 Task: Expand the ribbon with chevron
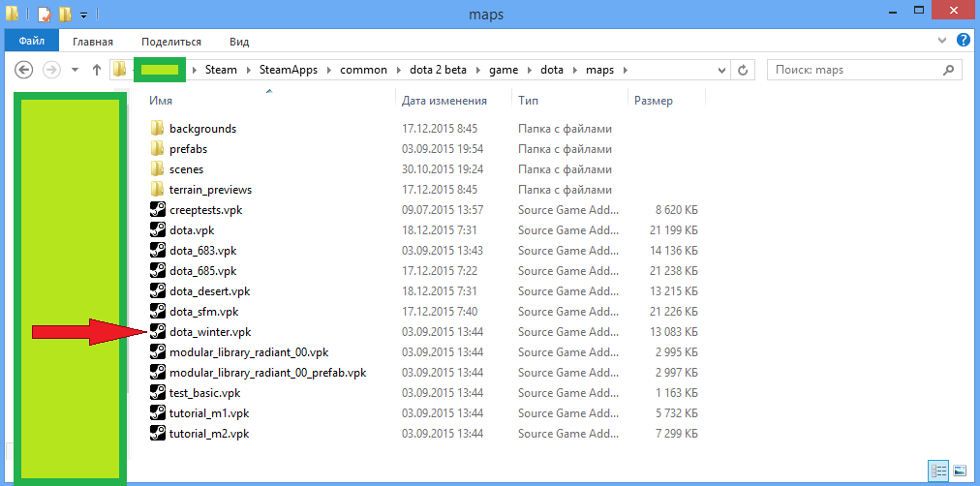(942, 41)
